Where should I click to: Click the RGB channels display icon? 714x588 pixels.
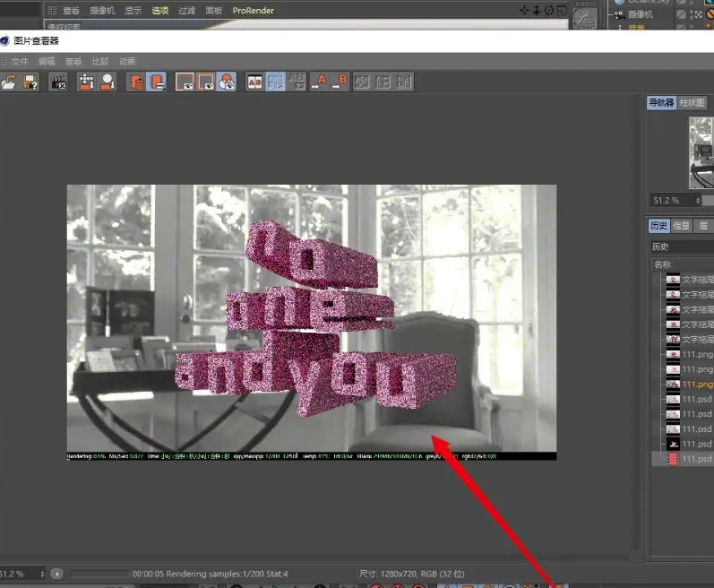click(x=227, y=82)
